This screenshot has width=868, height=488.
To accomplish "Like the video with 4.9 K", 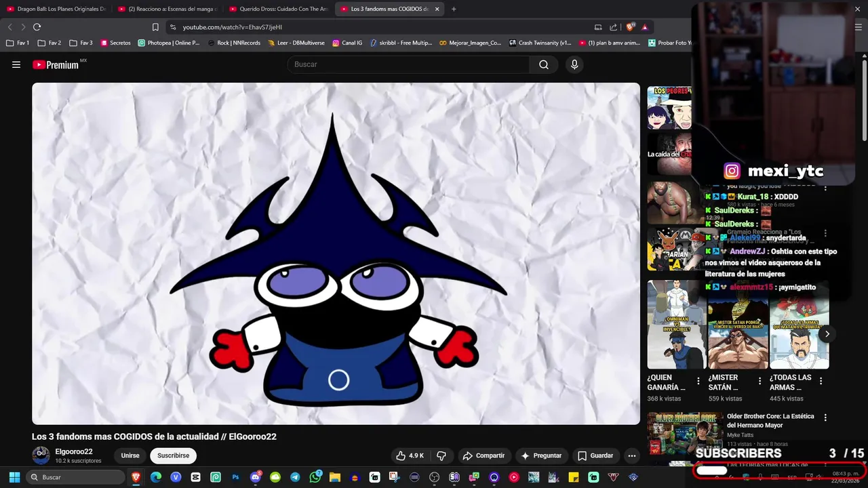I will (410, 455).
